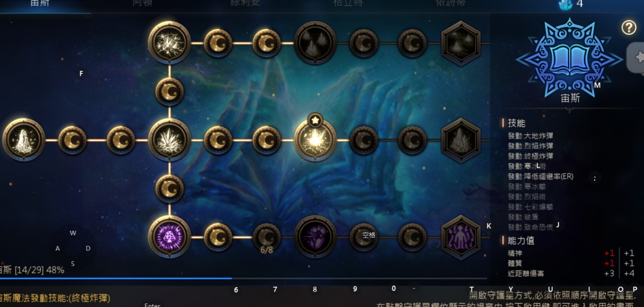This screenshot has width=644, height=307.
Task: Click the moon node above the central crystal
Action: point(169,92)
